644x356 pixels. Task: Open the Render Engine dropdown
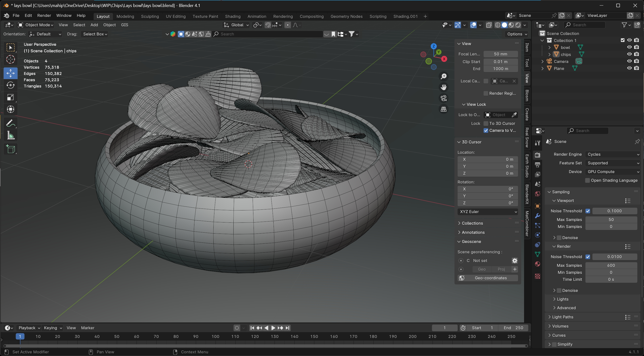coord(612,154)
